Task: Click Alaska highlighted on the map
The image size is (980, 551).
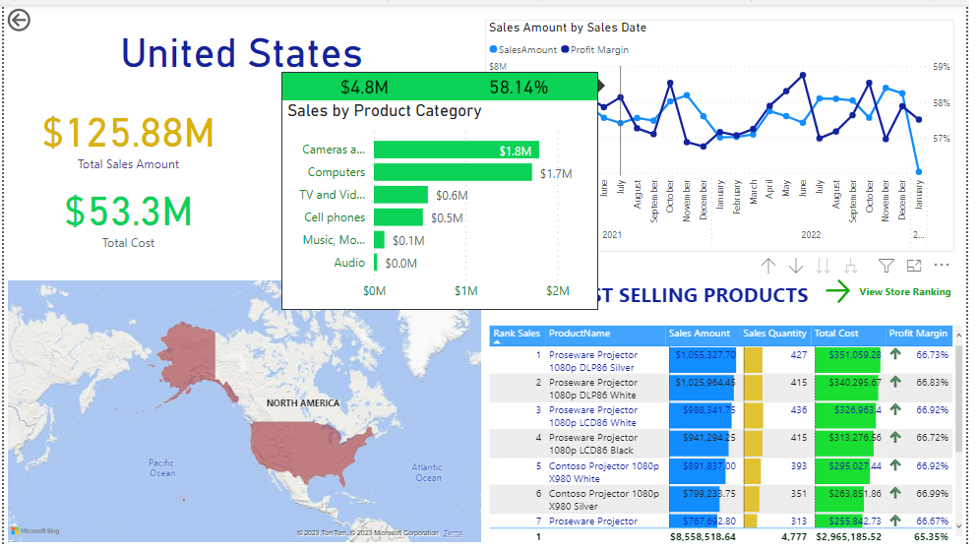Action: (x=188, y=357)
